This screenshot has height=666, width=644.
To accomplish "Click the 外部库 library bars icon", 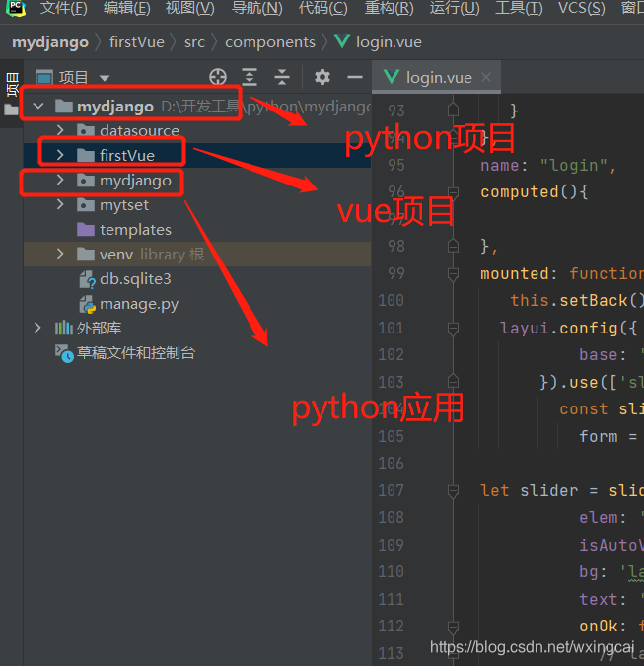I will point(64,328).
